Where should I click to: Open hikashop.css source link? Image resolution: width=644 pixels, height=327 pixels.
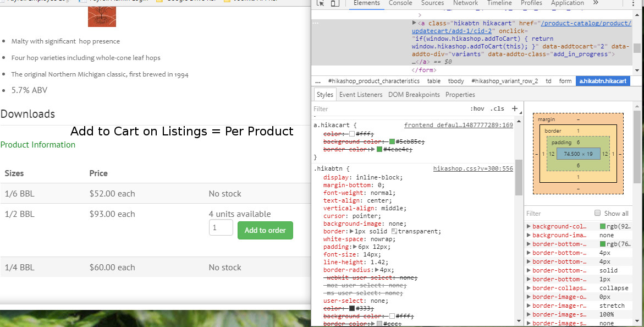point(473,168)
